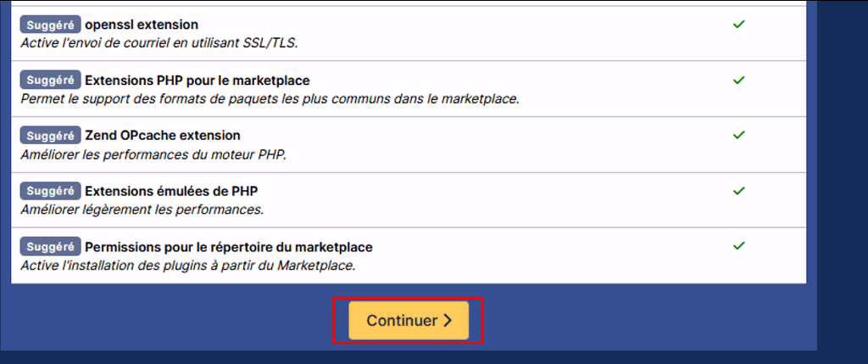Click the "Extensions émulées de PHP" title
Image resolution: width=868 pixels, height=364 pixels.
(x=177, y=191)
